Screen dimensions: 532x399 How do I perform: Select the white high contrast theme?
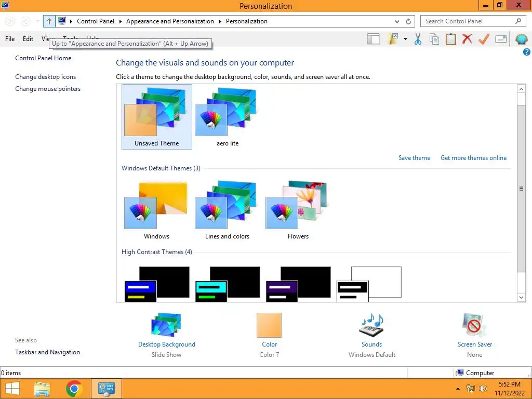tap(369, 284)
